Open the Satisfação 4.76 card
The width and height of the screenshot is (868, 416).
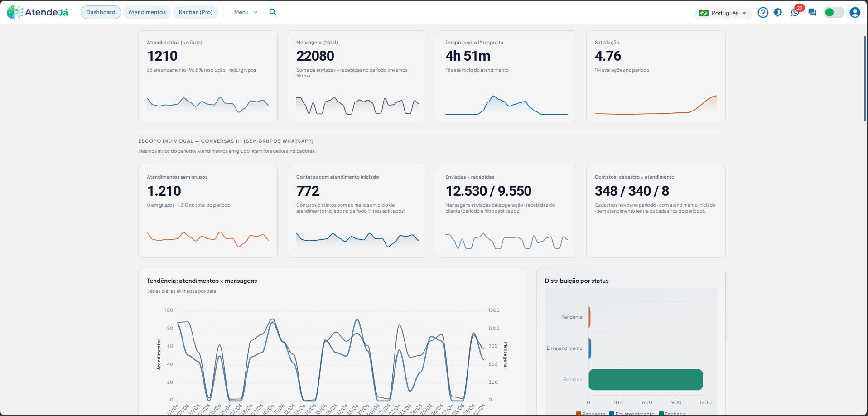656,77
